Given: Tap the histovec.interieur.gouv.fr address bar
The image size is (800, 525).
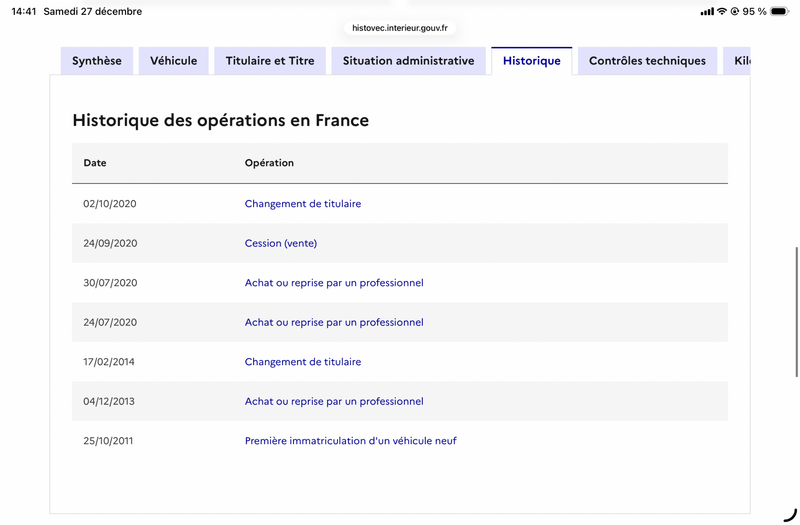Looking at the screenshot, I should (400, 28).
